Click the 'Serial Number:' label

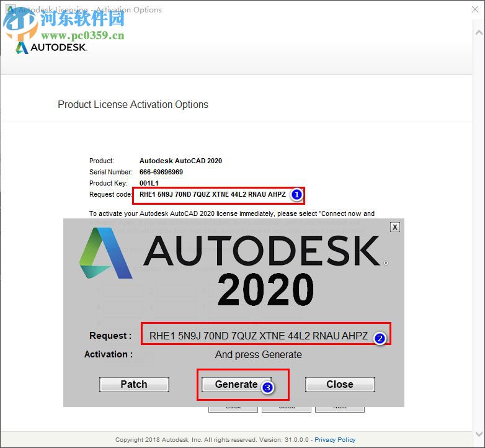[111, 172]
